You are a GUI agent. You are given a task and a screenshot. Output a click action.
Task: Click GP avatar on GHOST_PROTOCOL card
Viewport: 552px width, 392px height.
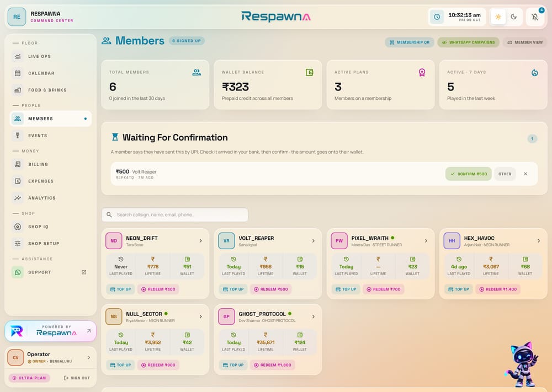226,317
